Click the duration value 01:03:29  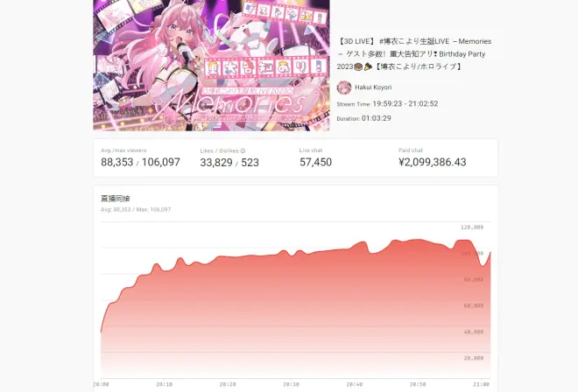376,118
